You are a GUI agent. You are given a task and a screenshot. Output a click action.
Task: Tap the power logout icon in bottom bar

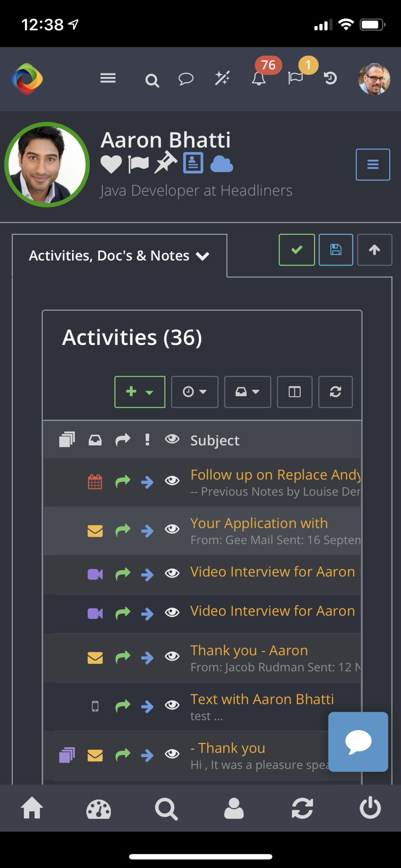click(x=370, y=808)
